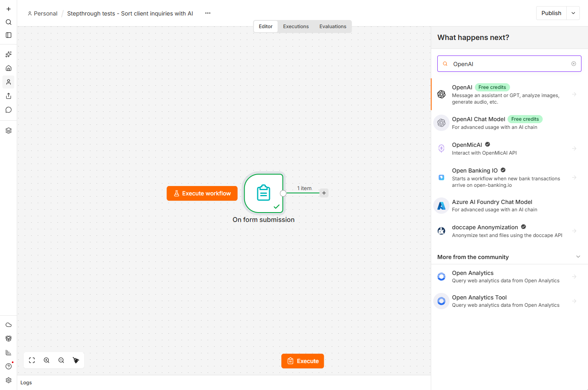Select the Open Banking IO result
Screen dimensions: 588x390
pyautogui.click(x=509, y=177)
